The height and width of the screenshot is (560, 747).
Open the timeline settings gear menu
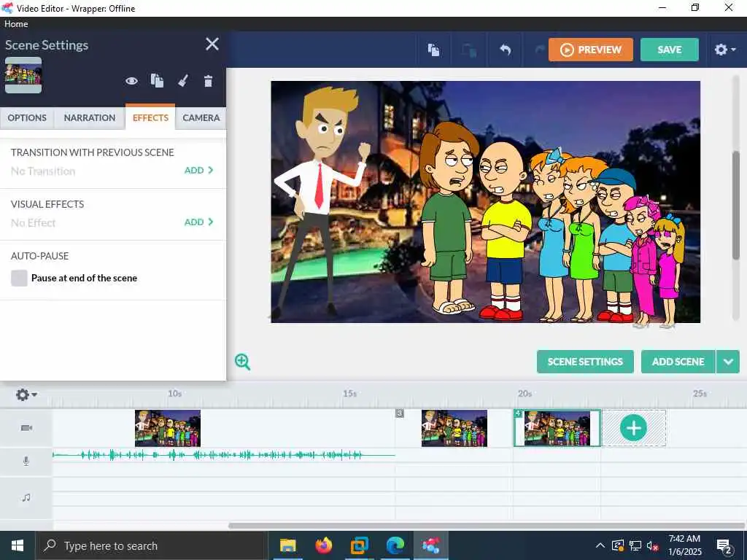tap(26, 394)
